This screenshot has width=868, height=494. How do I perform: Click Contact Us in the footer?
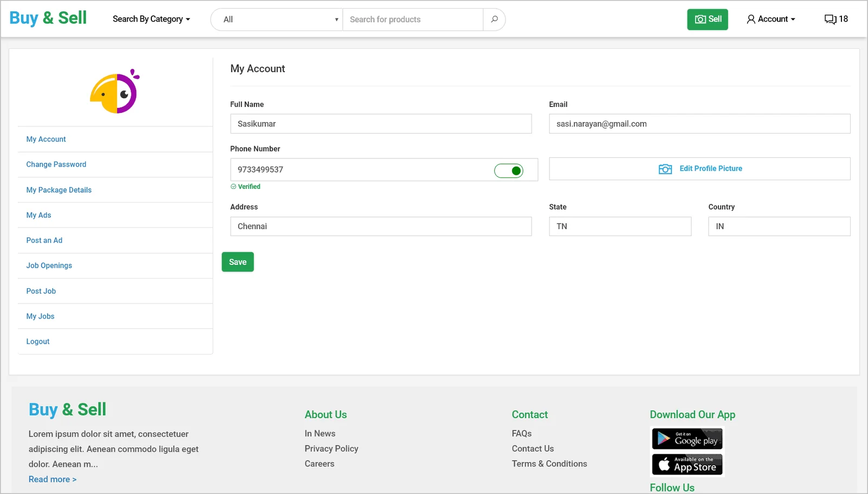[x=533, y=448]
